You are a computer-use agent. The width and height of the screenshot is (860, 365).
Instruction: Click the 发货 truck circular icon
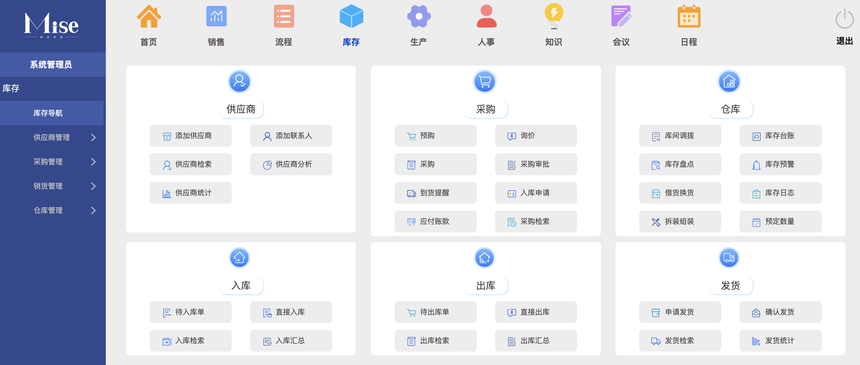(x=729, y=257)
